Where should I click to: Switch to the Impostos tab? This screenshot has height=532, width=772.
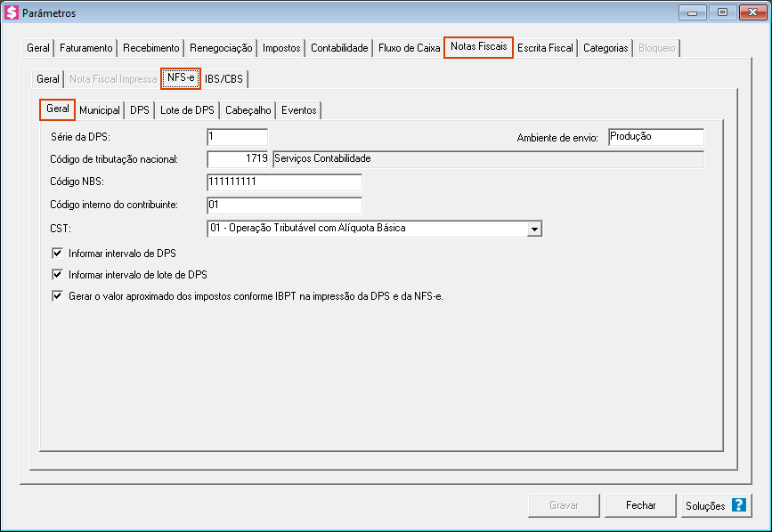click(281, 48)
